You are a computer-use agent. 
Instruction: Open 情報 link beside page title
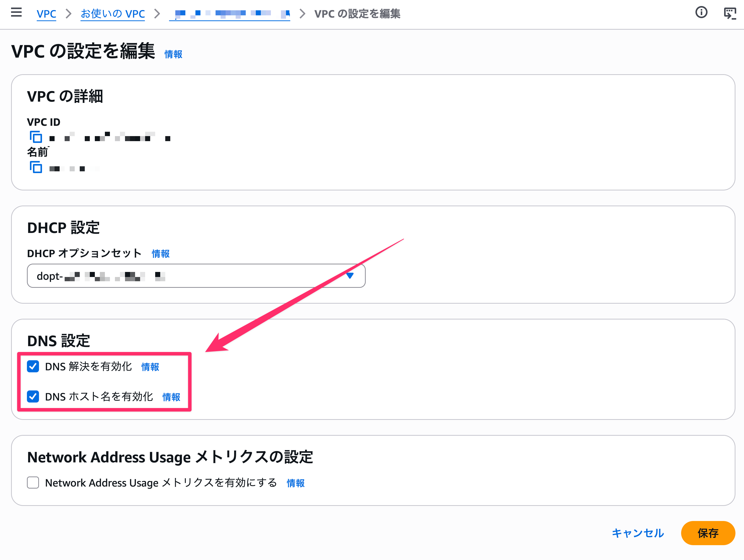[173, 54]
